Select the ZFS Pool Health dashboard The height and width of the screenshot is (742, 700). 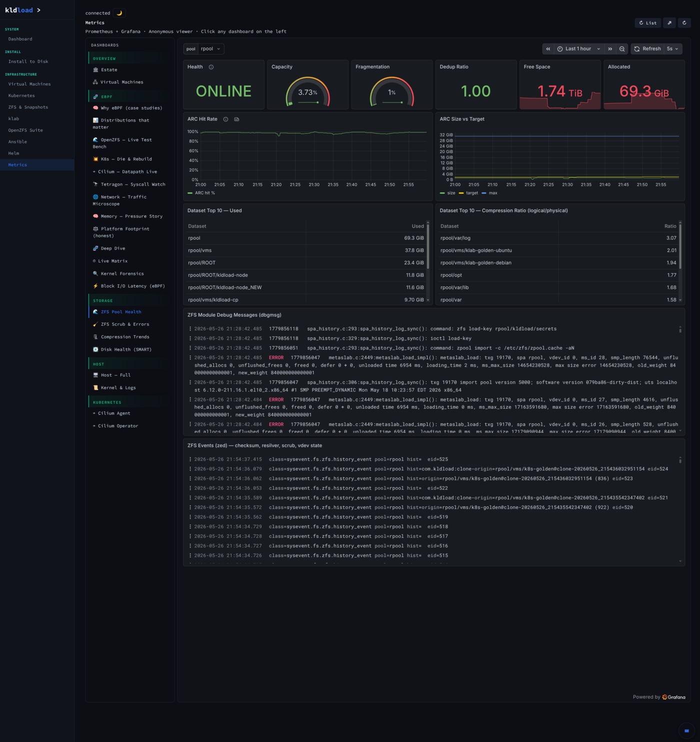[129, 312]
